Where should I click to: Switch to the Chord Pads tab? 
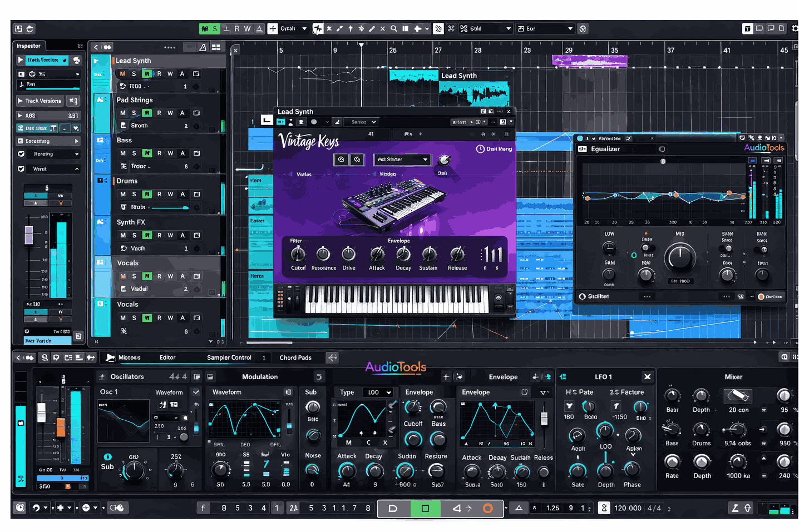[x=297, y=357]
